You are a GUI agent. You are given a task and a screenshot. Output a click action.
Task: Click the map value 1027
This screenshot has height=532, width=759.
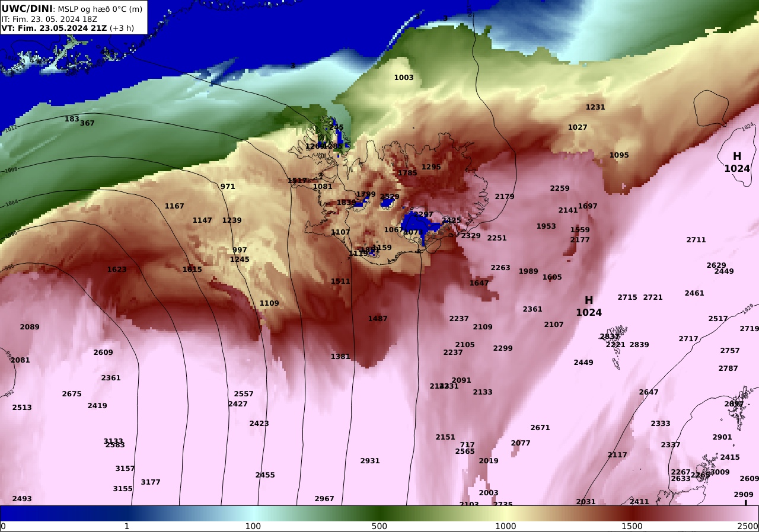578,127
